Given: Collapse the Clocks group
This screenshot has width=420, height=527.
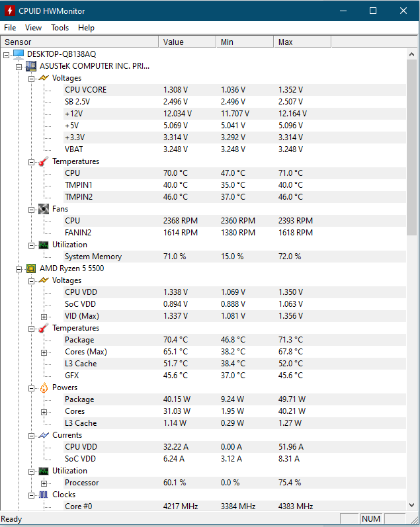Looking at the screenshot, I should [32, 495].
